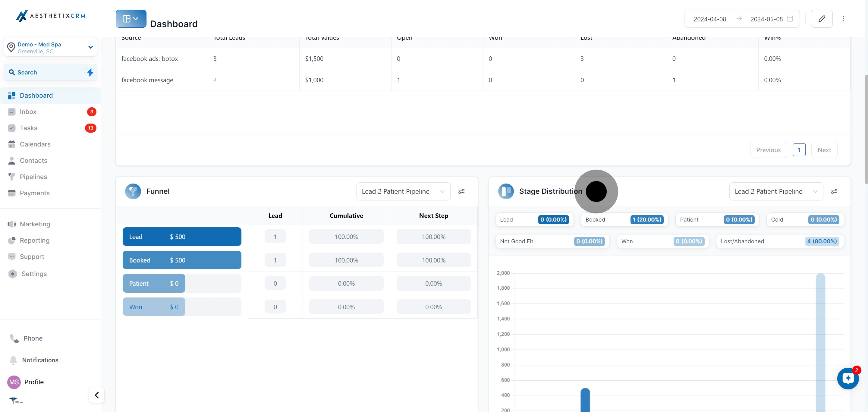Viewport: 868px width, 412px height.
Task: Open the Inbox menu item
Action: pos(28,112)
